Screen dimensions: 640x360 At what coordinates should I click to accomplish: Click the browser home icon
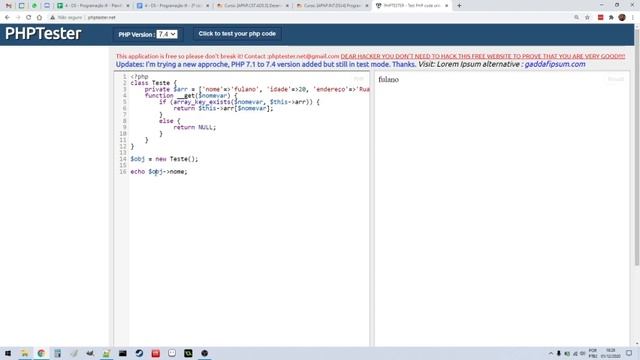[39, 18]
